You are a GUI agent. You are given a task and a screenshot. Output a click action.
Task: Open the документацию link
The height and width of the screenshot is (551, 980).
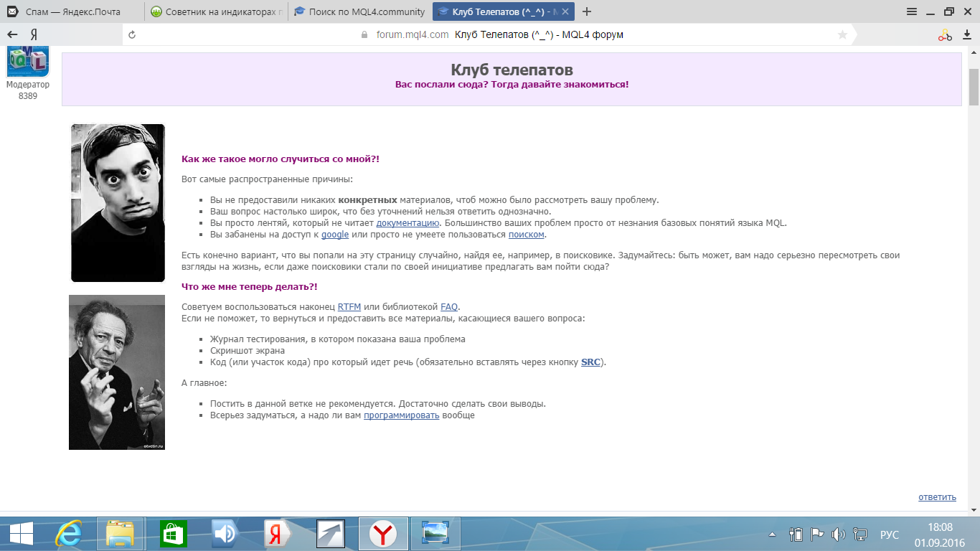pos(407,223)
